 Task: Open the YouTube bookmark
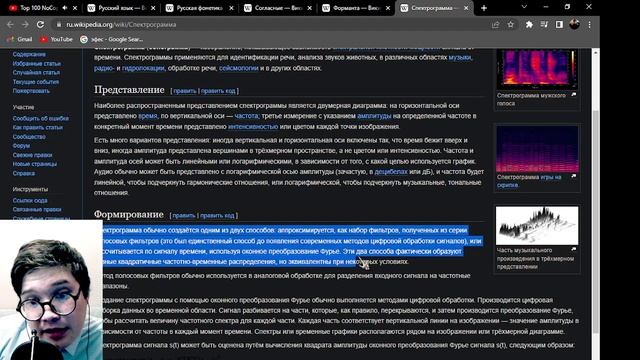56,39
